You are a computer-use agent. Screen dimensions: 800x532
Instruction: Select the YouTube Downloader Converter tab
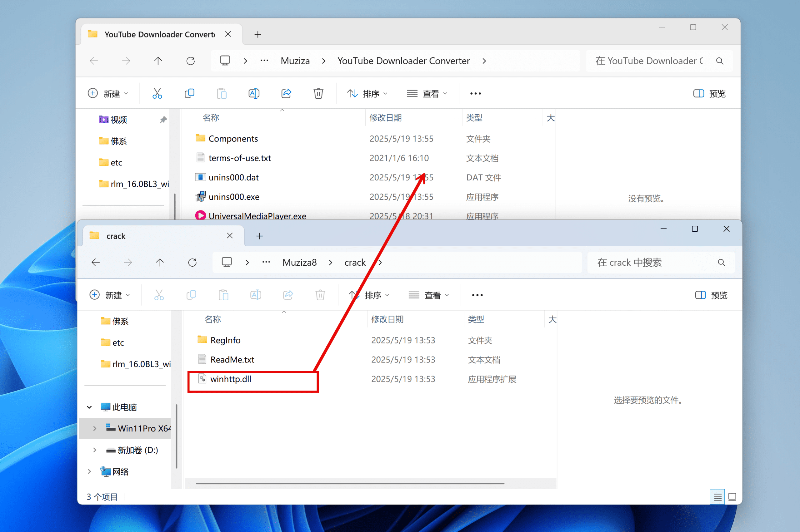[160, 34]
